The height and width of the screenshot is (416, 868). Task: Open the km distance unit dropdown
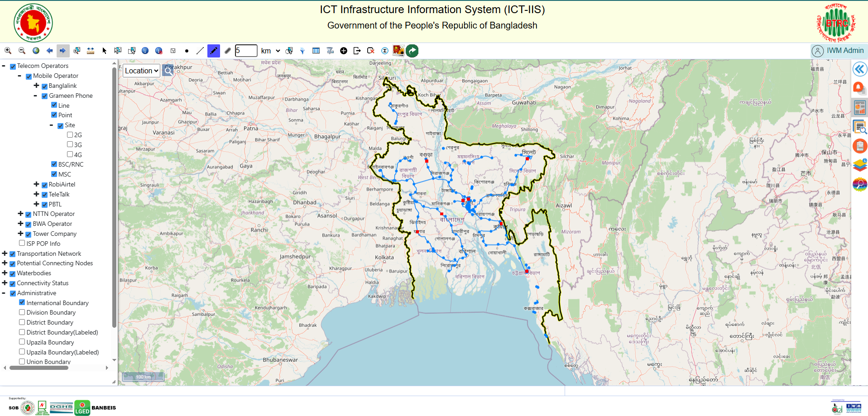(270, 51)
